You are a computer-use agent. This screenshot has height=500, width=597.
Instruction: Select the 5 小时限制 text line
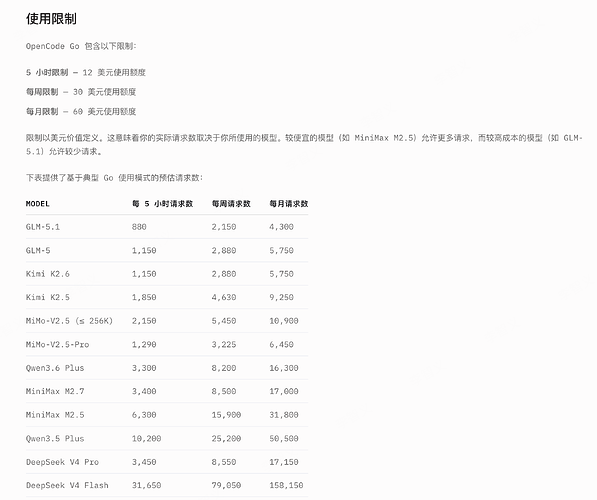(x=86, y=72)
